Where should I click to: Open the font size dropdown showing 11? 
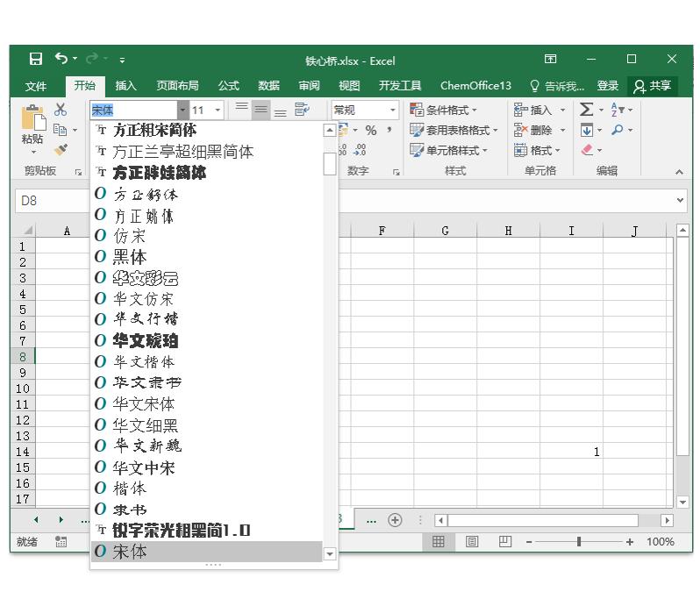(218, 110)
